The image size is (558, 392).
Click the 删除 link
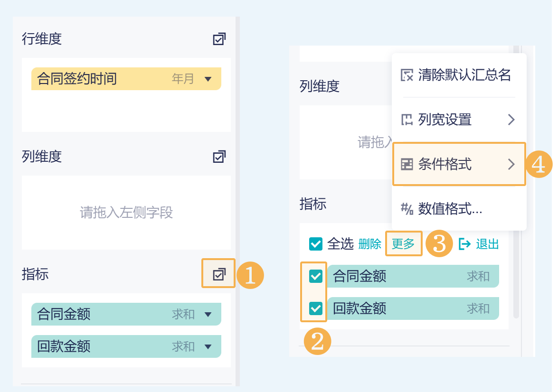[370, 244]
